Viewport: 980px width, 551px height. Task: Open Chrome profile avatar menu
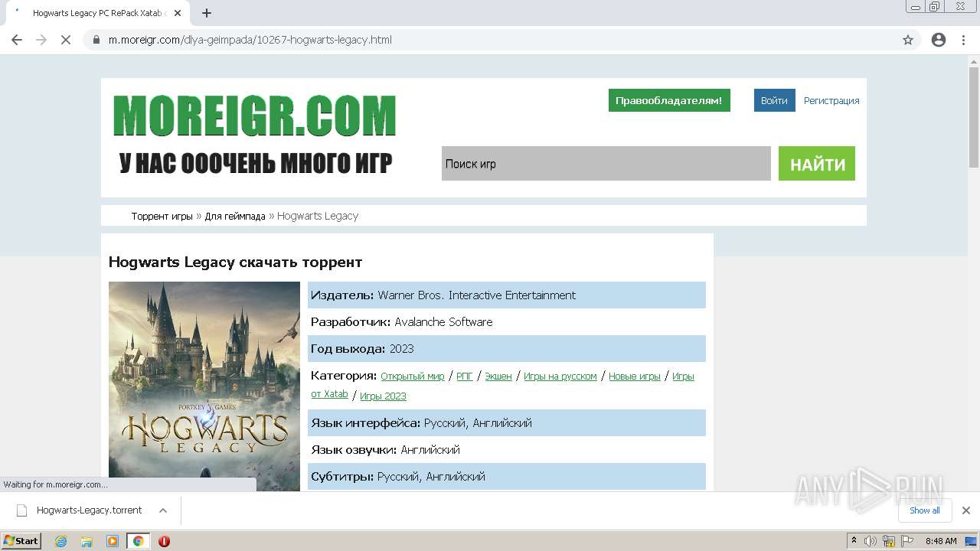(939, 40)
